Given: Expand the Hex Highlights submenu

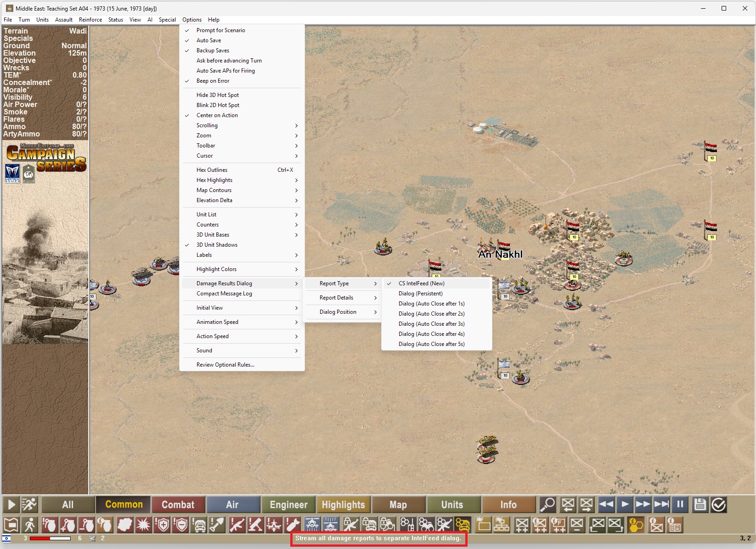Looking at the screenshot, I should [x=242, y=180].
